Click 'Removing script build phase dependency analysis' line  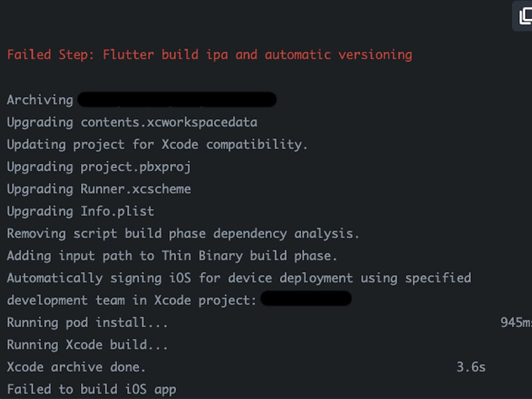pos(183,234)
